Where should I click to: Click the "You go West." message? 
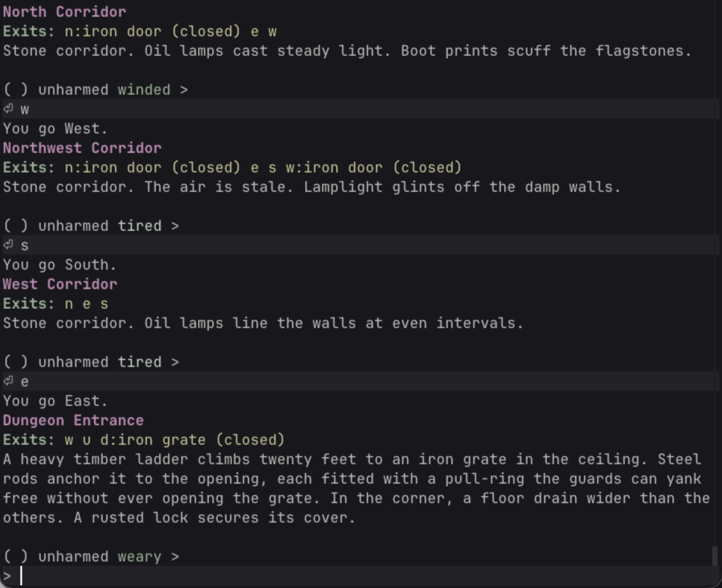[55, 129]
